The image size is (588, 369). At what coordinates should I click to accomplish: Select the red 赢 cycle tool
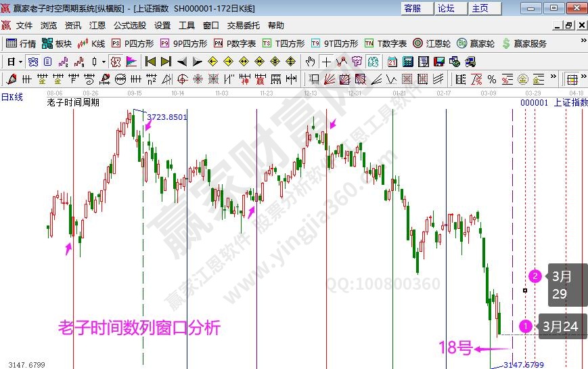[260, 79]
